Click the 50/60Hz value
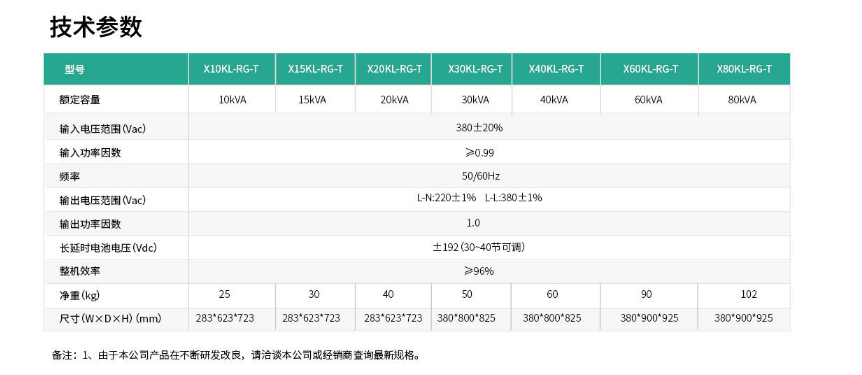Screen dimensions: 862x375 pyautogui.click(x=480, y=177)
